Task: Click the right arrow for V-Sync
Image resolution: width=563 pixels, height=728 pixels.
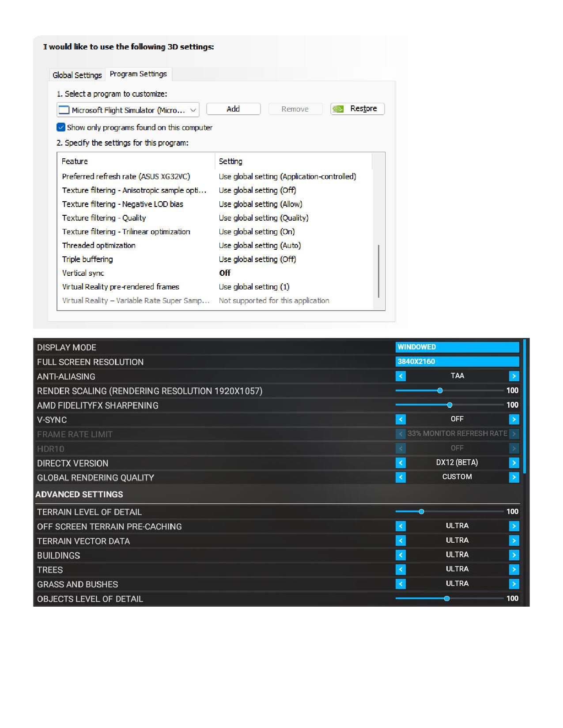Action: (514, 419)
